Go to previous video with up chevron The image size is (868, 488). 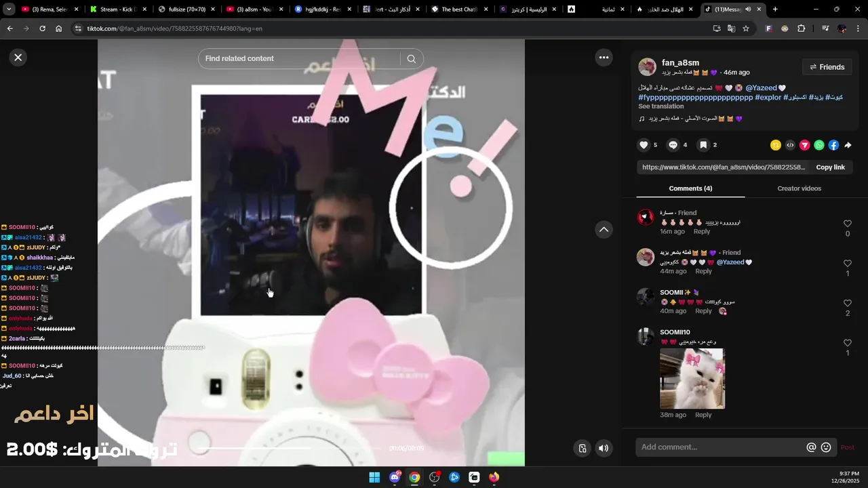click(604, 230)
